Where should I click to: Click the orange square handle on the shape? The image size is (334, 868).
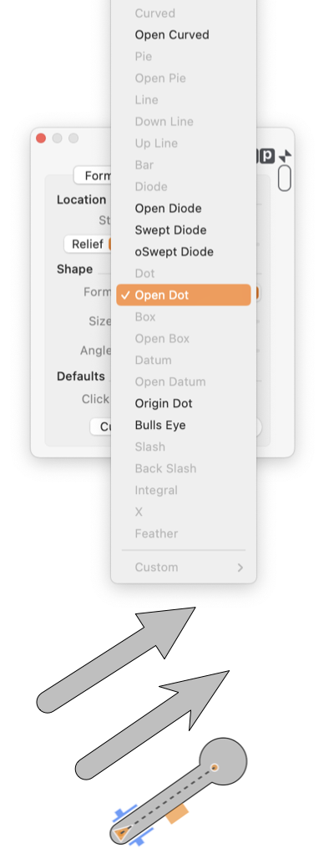(x=178, y=814)
